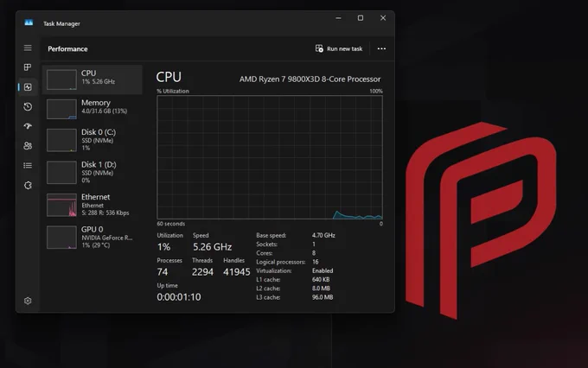Click the Memory mini graph thumbnail
This screenshot has width=588, height=368.
click(x=61, y=109)
